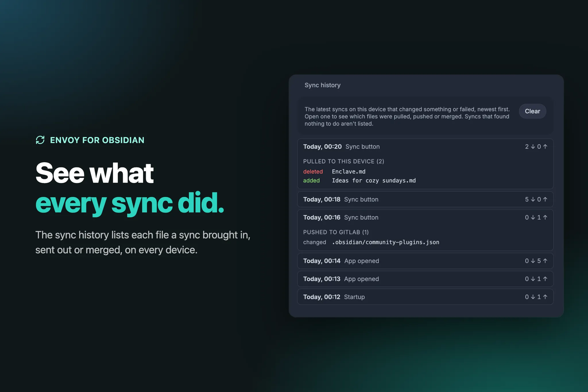
Task: Click the red deleted status label
Action: [313, 171]
